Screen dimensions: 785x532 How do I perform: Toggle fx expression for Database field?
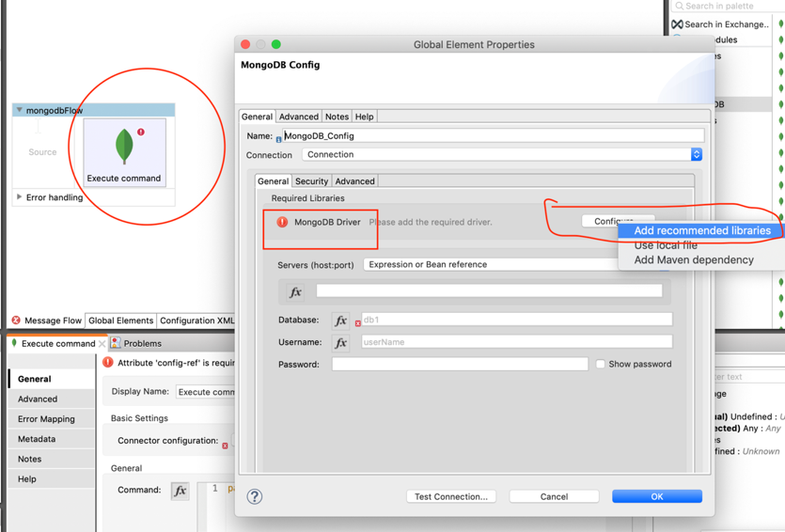pyautogui.click(x=341, y=321)
